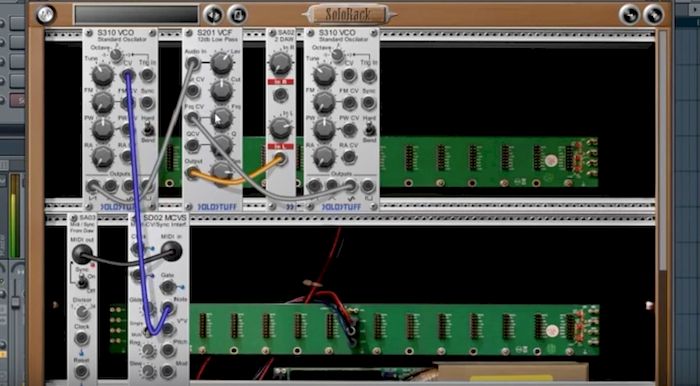Adjust the Slew knob on SD02 MCVS

pyautogui.click(x=149, y=371)
